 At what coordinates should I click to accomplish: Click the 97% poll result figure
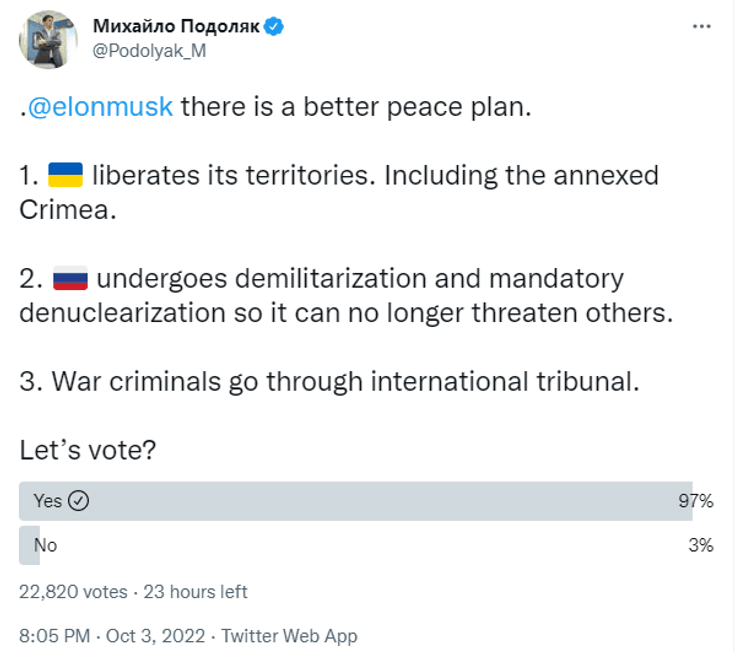tap(694, 501)
